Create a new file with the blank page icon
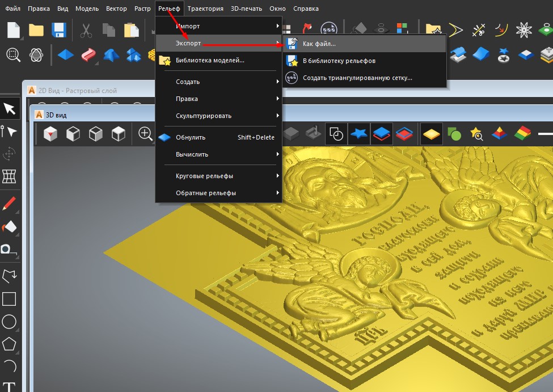 14,30
